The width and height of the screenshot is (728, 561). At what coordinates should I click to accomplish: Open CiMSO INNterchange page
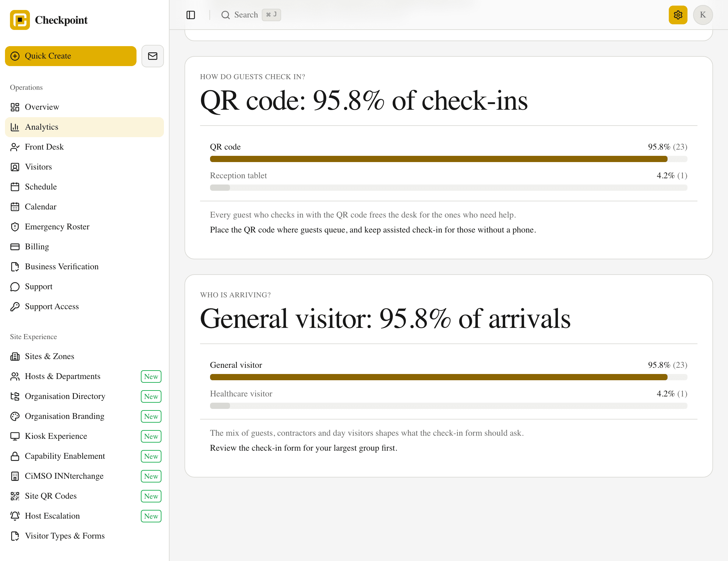(84, 476)
